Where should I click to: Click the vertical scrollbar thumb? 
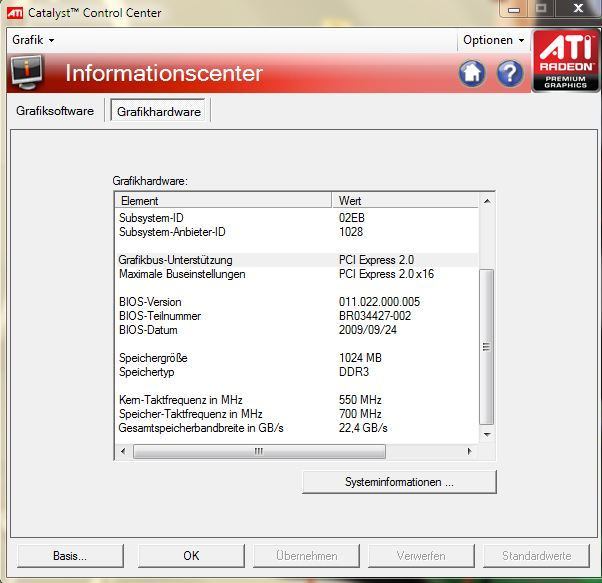pos(487,346)
